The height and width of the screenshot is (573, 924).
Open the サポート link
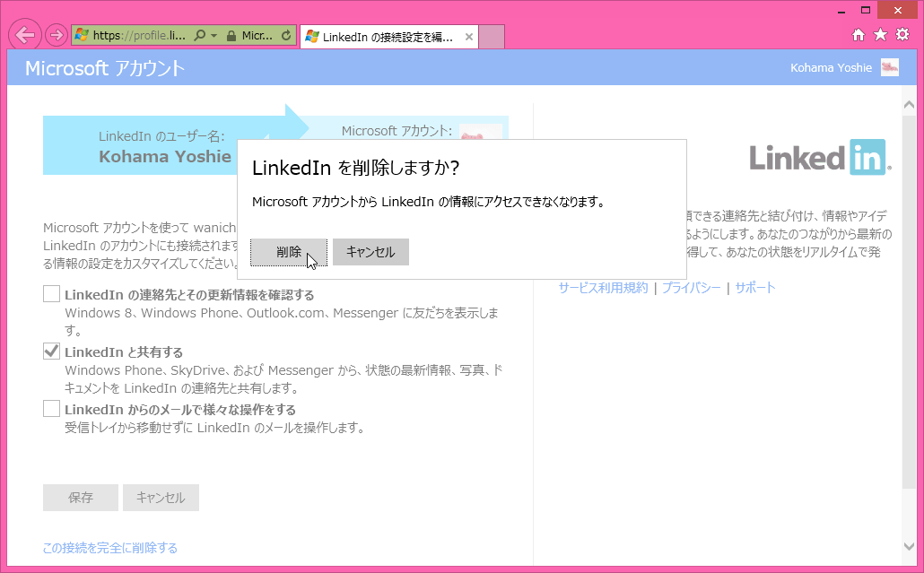(x=755, y=287)
